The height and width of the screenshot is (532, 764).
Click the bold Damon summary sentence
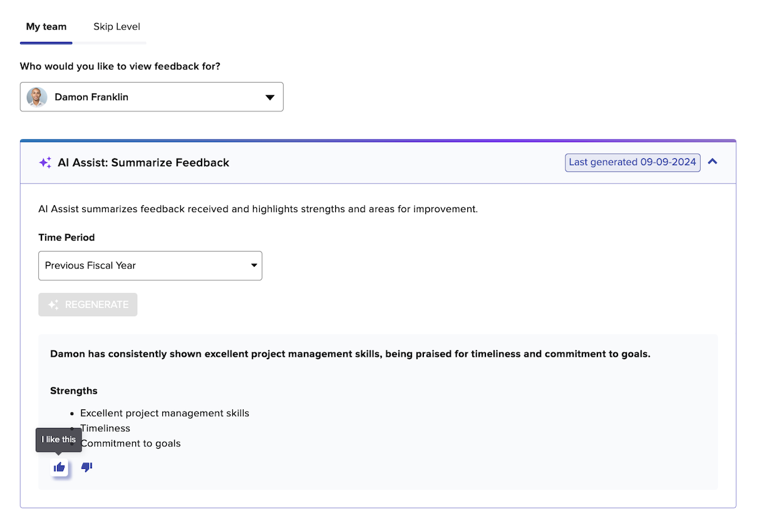pos(350,354)
